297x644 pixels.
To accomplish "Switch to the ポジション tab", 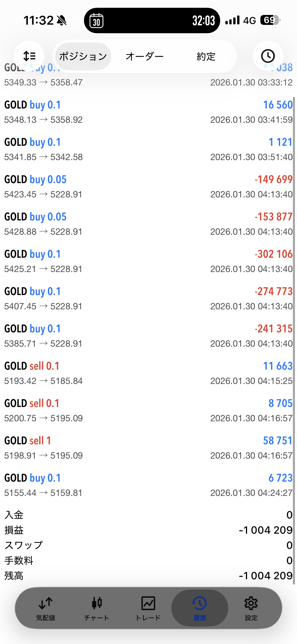I will 83,56.
